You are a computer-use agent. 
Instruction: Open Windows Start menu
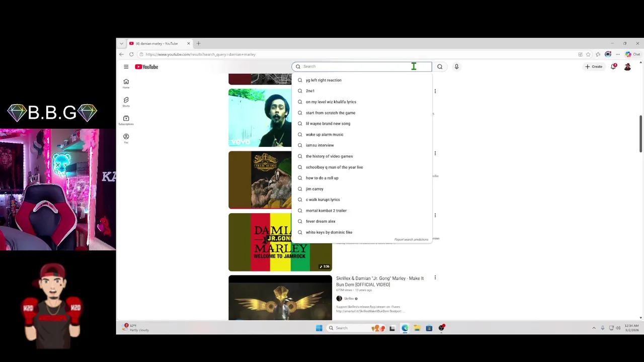tap(319, 328)
